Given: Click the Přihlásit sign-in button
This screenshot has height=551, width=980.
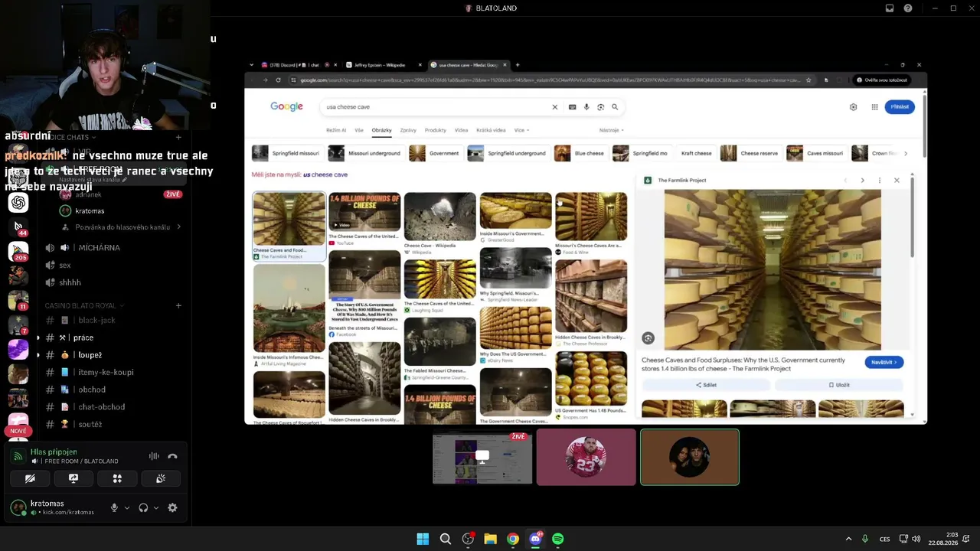Looking at the screenshot, I should click(900, 107).
